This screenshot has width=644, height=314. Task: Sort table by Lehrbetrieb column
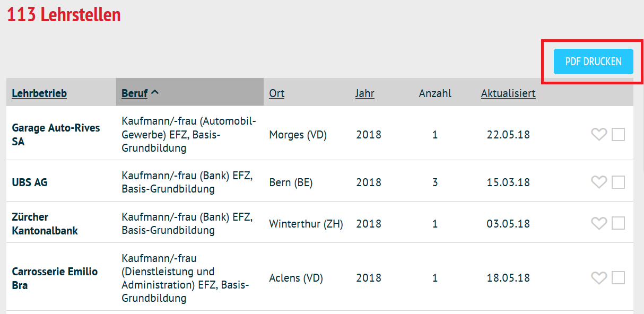click(x=39, y=93)
